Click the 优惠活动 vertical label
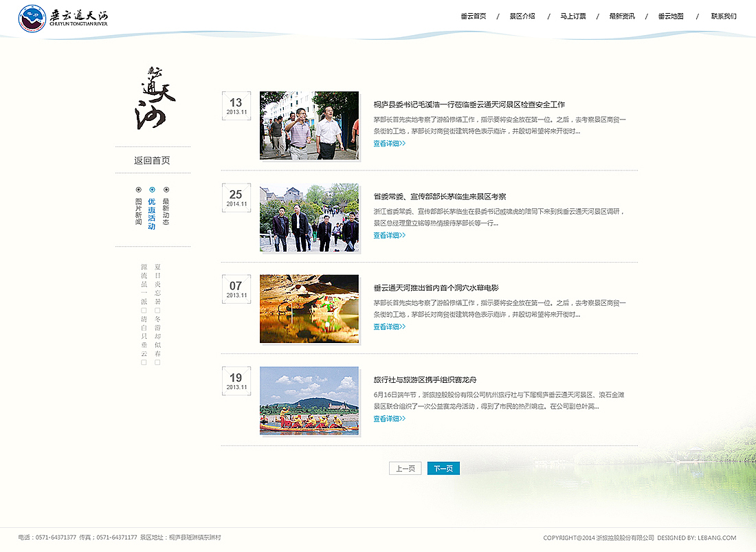Viewport: 756px width, 552px height. 152,214
